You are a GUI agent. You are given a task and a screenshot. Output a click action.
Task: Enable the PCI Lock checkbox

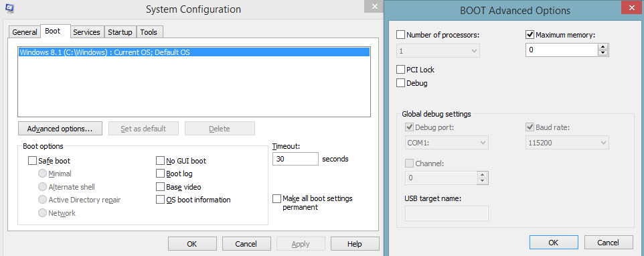pyautogui.click(x=401, y=70)
